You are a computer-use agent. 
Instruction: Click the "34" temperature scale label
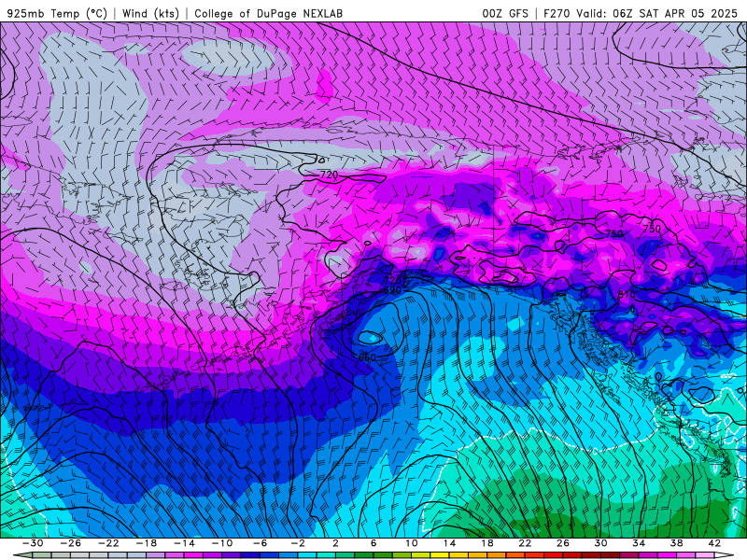tap(639, 543)
